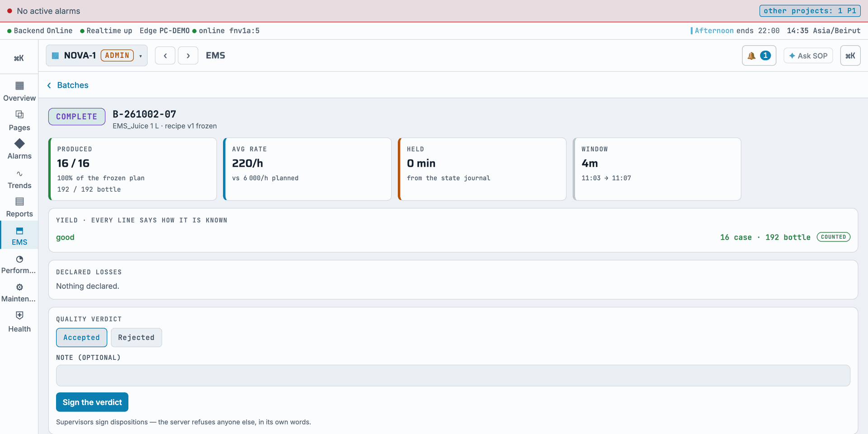868x434 pixels.
Task: Click the EMS page title in header
Action: click(215, 56)
